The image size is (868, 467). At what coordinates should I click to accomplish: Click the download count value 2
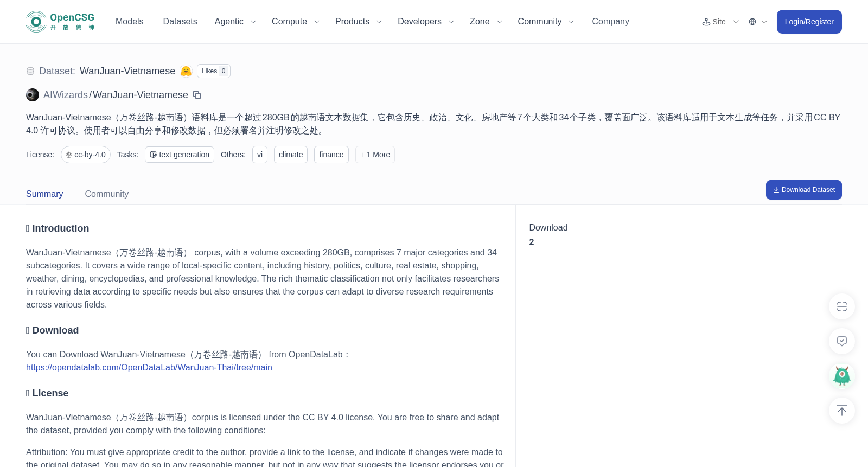tap(532, 242)
